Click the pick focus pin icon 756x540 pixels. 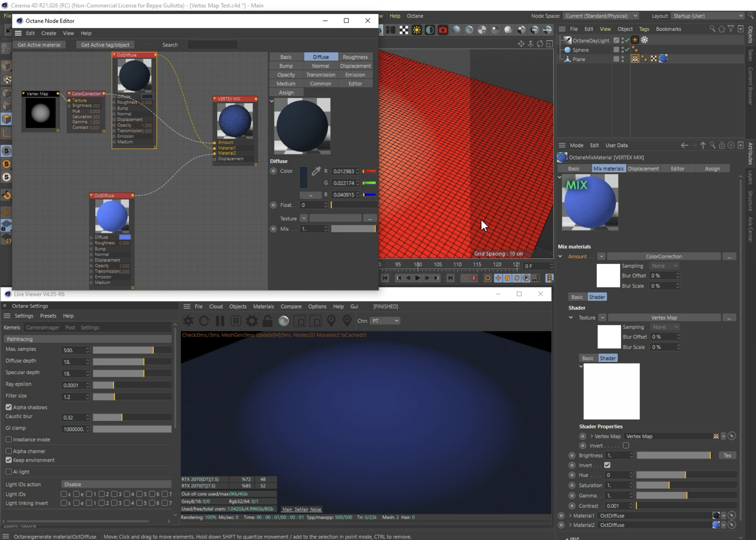point(331,321)
